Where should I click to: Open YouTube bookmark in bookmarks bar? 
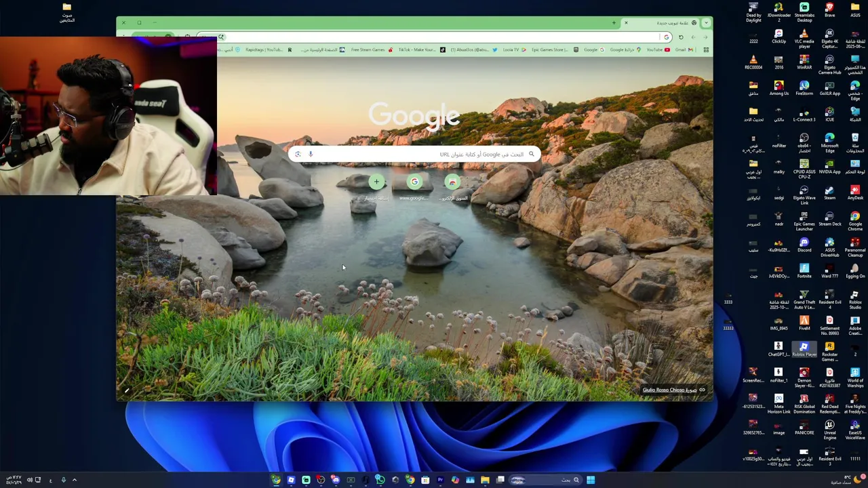pos(658,49)
